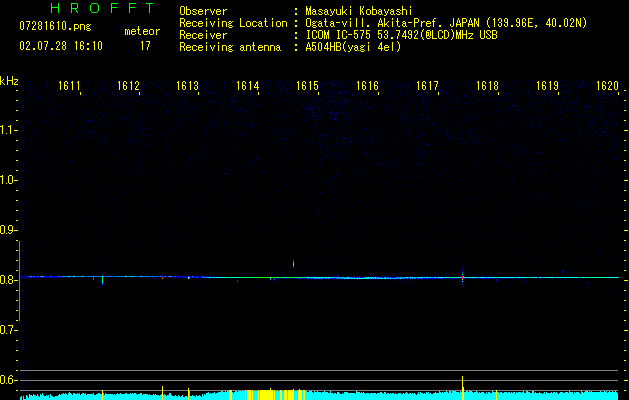The width and height of the screenshot is (629, 400).
Task: Select the ICOM IC-575 receiver value
Action: (x=401, y=35)
